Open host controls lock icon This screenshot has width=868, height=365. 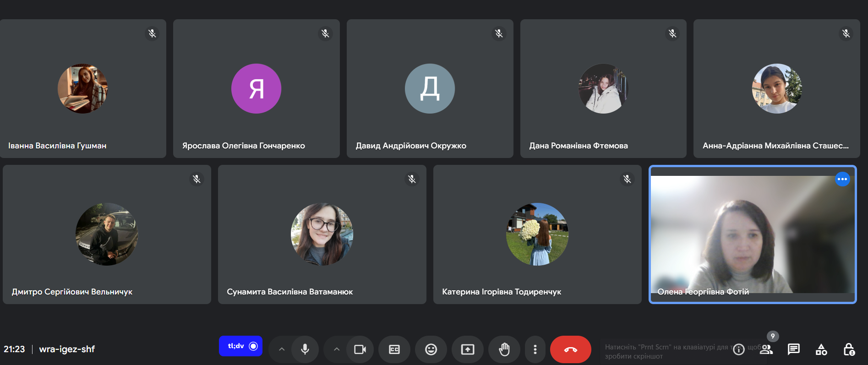[x=849, y=349]
